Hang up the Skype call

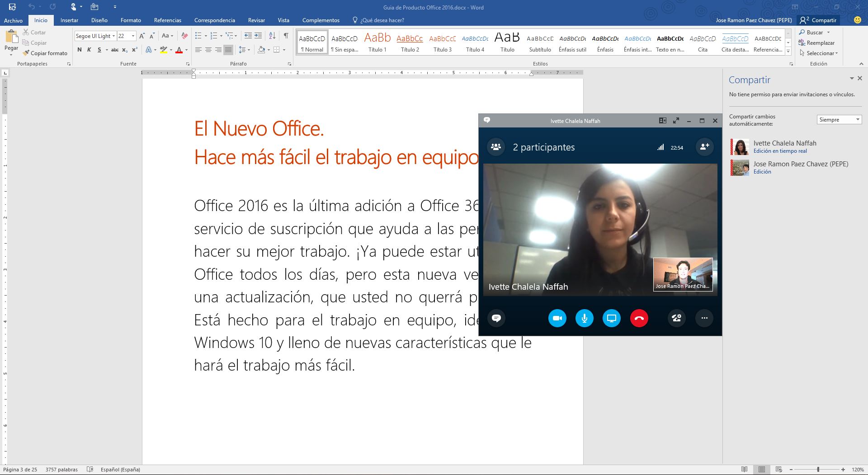point(639,318)
